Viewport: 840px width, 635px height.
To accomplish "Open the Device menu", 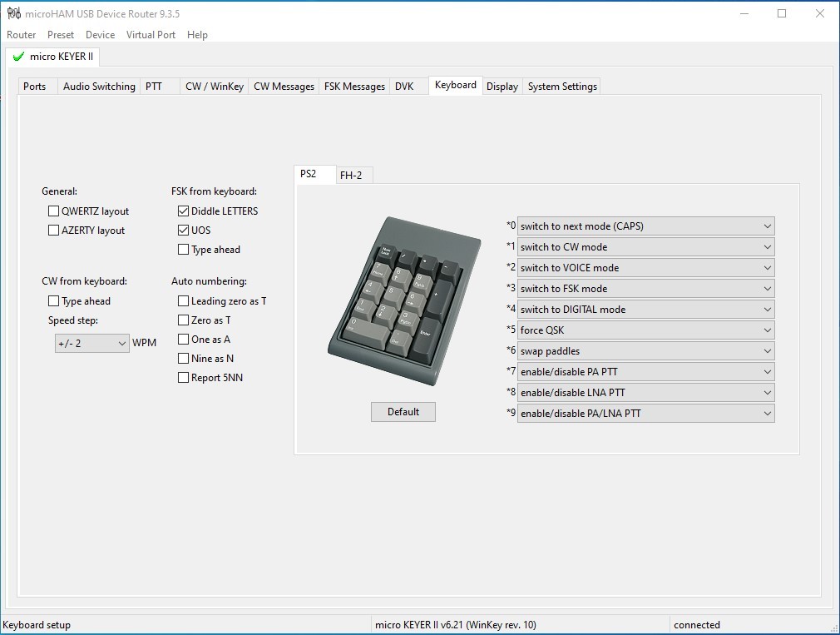I will pyautogui.click(x=100, y=35).
